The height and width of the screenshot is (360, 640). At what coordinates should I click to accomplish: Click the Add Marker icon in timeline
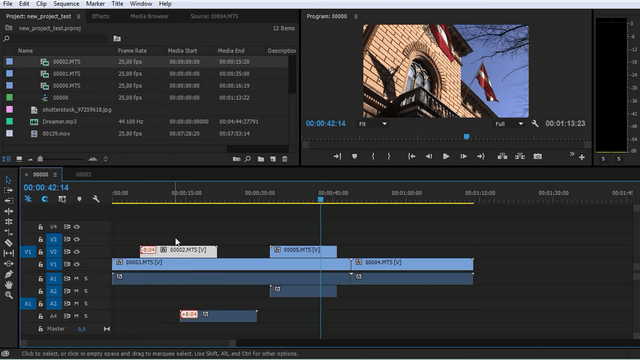pyautogui.click(x=79, y=199)
